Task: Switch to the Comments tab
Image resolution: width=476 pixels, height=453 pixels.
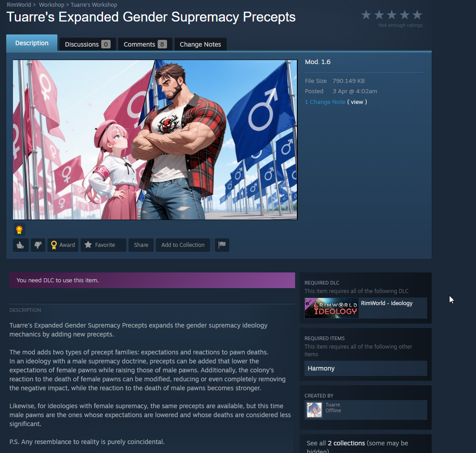Action: [x=145, y=44]
